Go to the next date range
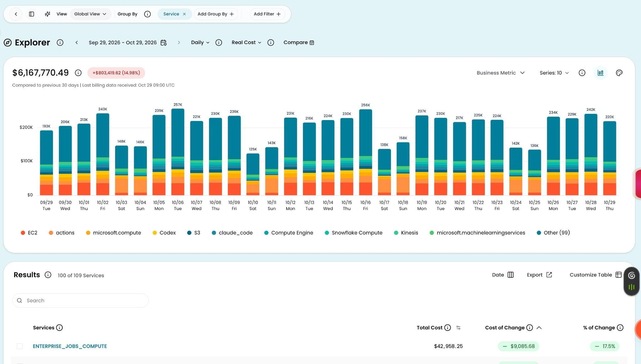This screenshot has width=641, height=364. pyautogui.click(x=179, y=43)
